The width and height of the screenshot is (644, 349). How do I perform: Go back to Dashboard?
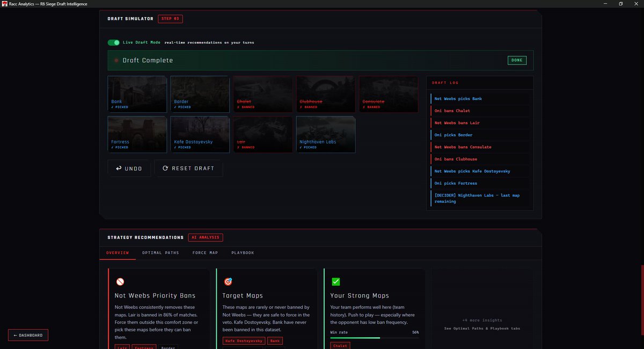point(28,335)
